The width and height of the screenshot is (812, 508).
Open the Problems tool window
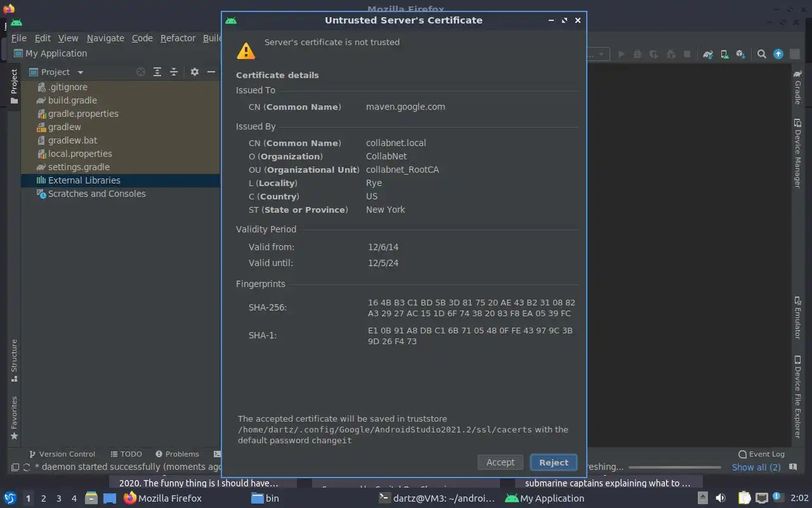click(x=177, y=454)
